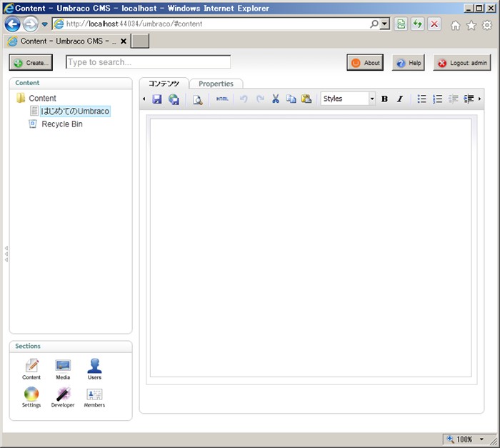The height and width of the screenshot is (448, 500).
Task: Click the Paste clipboard icon
Action: (306, 99)
